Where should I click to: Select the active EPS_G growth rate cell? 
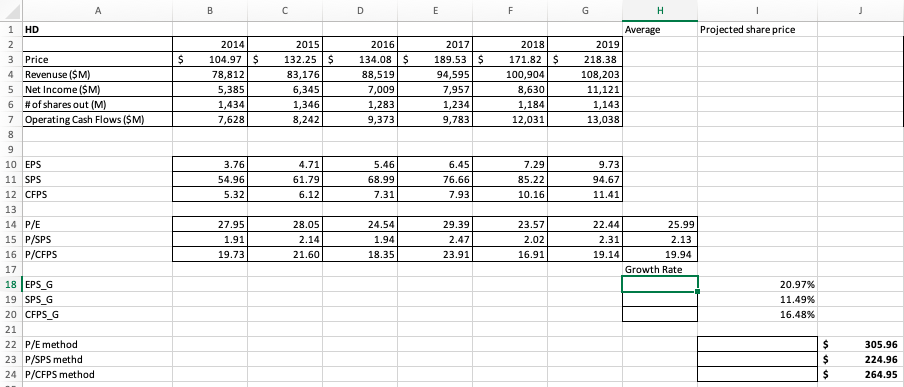660,284
